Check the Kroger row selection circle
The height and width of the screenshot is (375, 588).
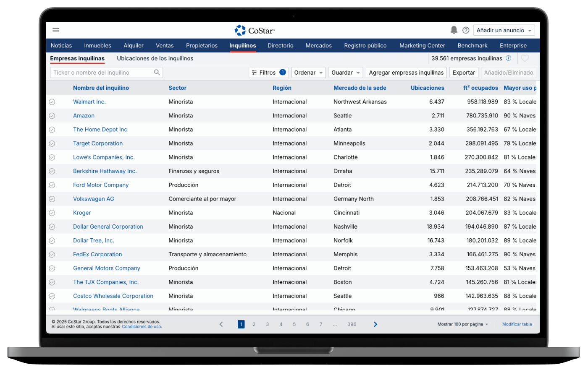point(52,213)
